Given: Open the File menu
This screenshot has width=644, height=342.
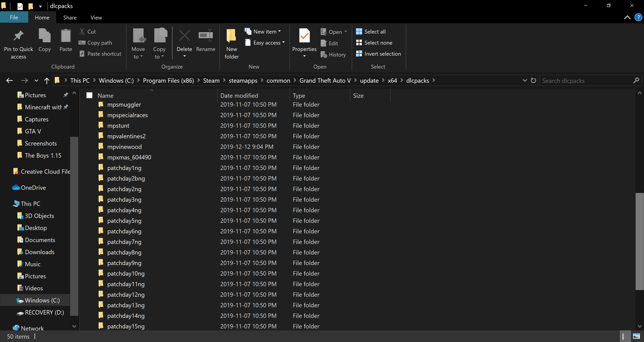Looking at the screenshot, I should pos(14,17).
